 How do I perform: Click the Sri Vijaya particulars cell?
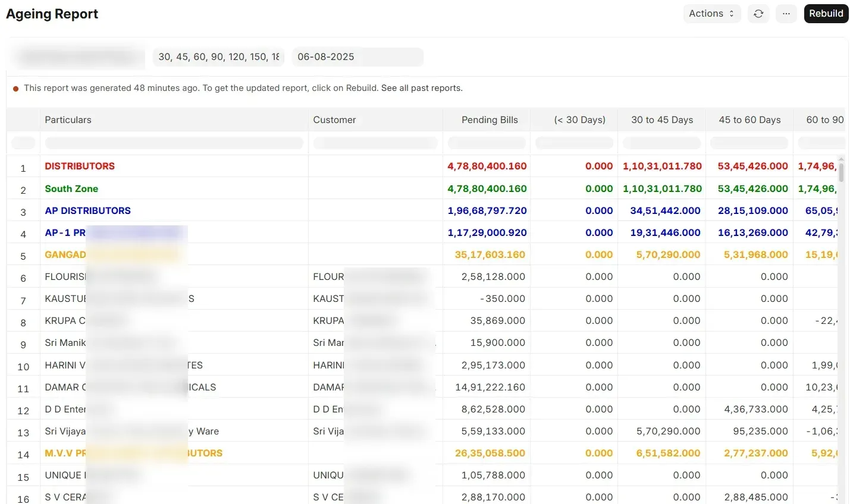(x=174, y=431)
